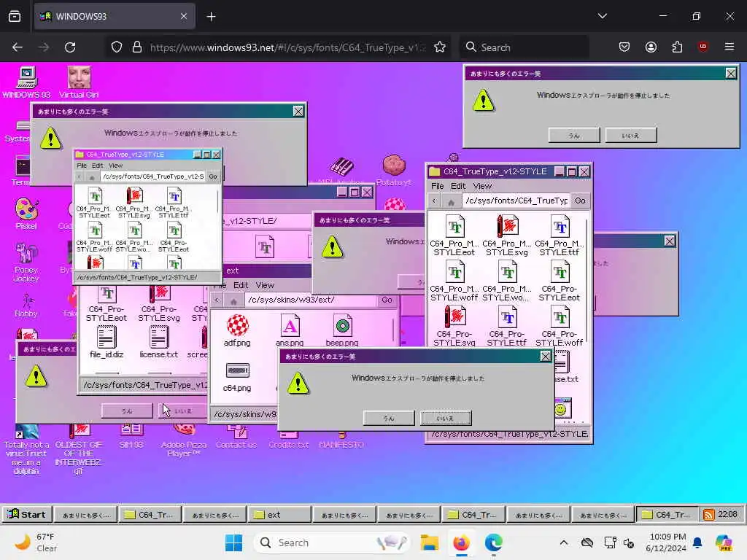
Task: Open the Firefox extensions puzzle icon
Action: tap(677, 47)
